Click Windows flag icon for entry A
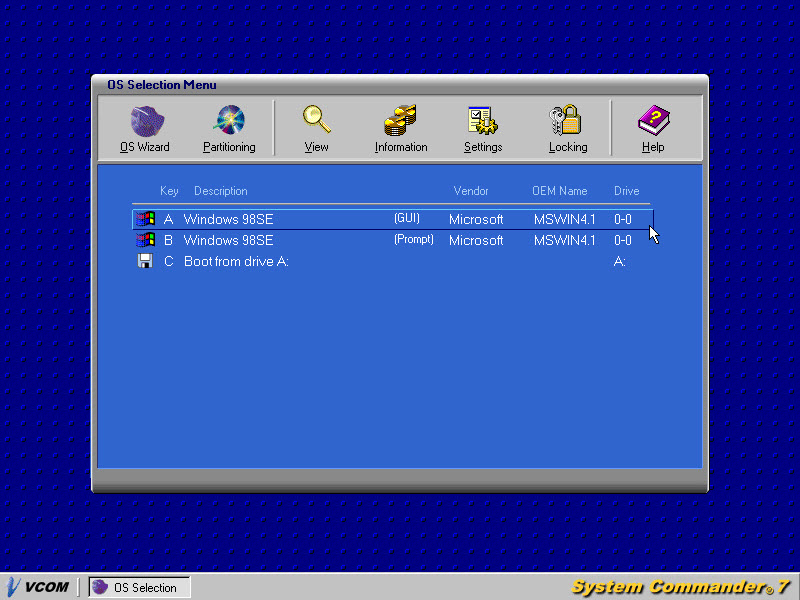 click(x=145, y=219)
